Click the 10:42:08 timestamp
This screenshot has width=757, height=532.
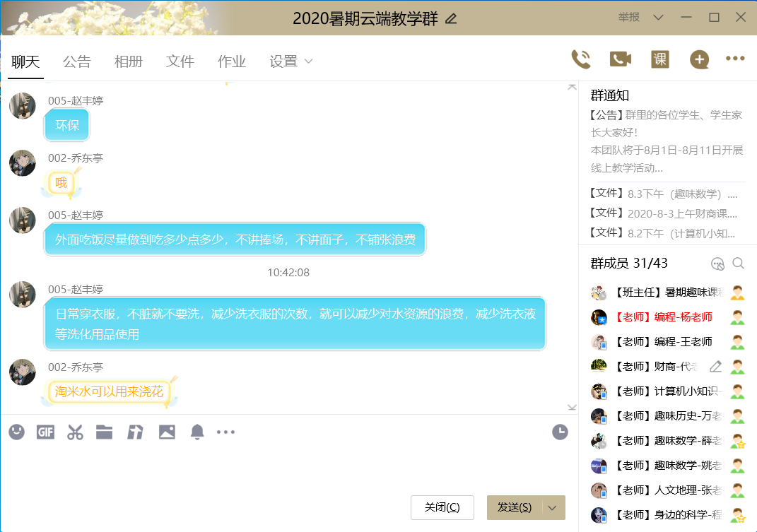pos(288,272)
